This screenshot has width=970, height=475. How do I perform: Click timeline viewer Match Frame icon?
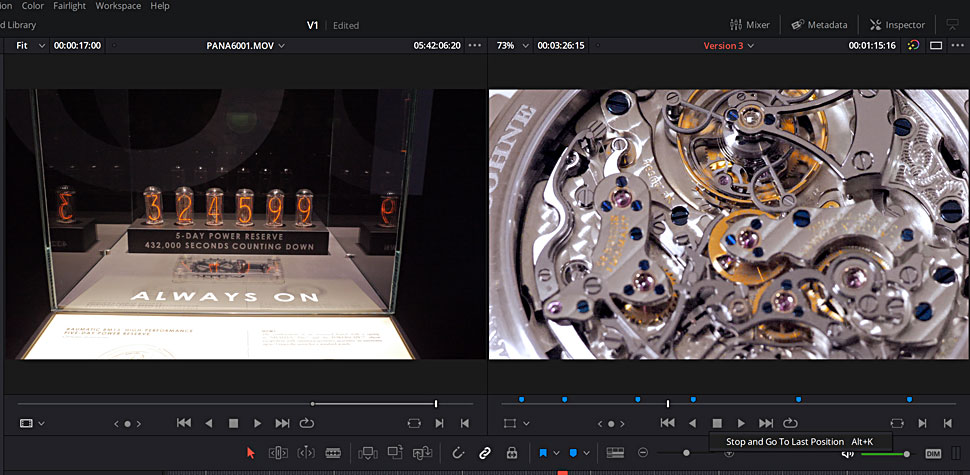click(x=897, y=424)
